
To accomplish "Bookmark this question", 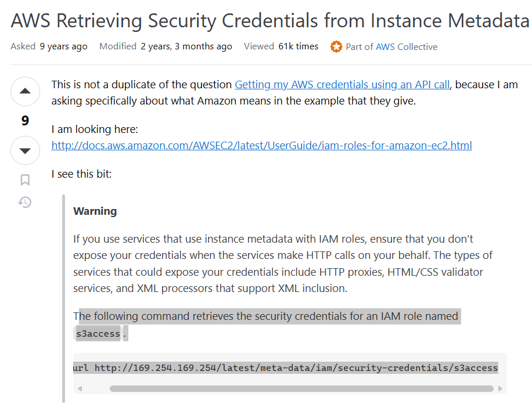I will click(x=25, y=180).
